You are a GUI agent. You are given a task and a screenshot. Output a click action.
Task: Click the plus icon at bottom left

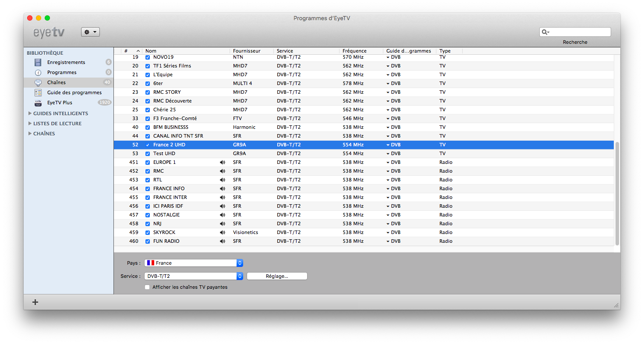pyautogui.click(x=35, y=302)
